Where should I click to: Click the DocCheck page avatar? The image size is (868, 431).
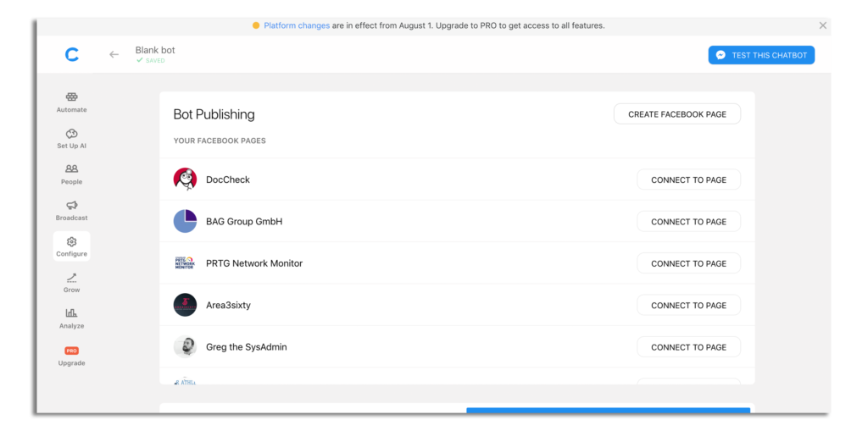point(185,180)
